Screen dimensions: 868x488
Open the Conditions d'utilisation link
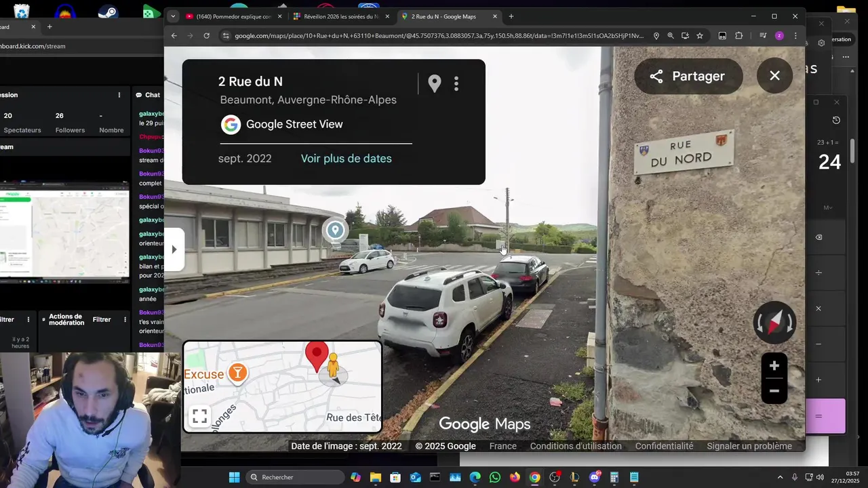coord(576,446)
